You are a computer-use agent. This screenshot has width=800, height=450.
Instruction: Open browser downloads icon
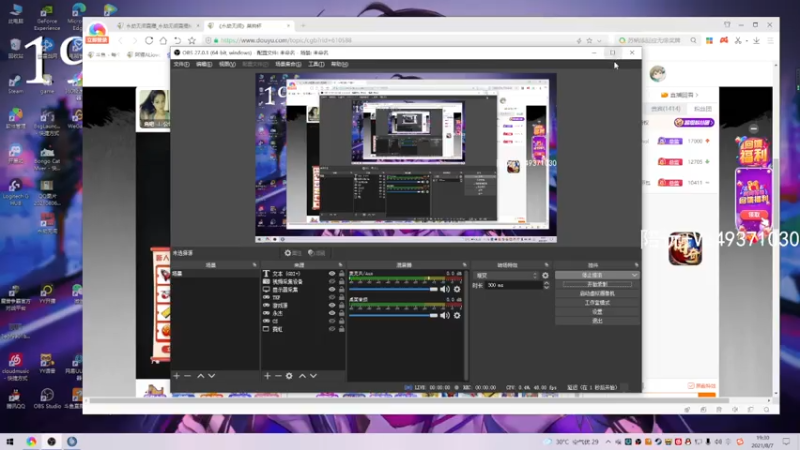pos(757,40)
